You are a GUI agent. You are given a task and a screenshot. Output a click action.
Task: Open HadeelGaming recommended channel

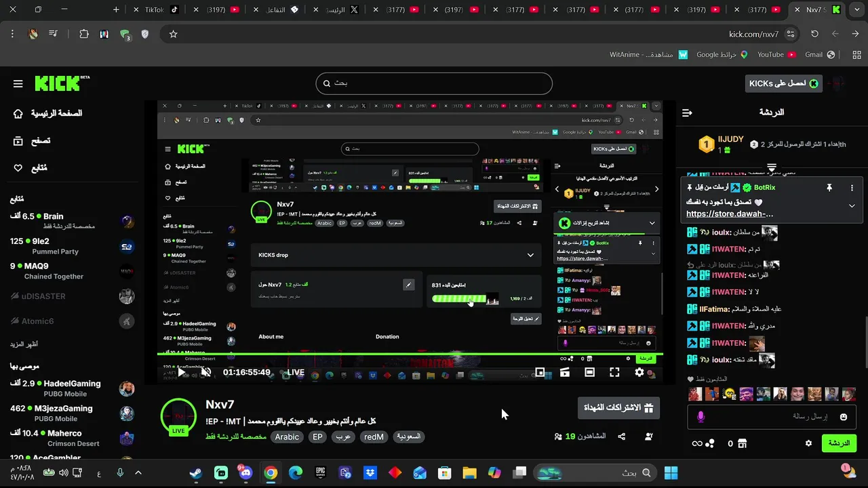71,388
